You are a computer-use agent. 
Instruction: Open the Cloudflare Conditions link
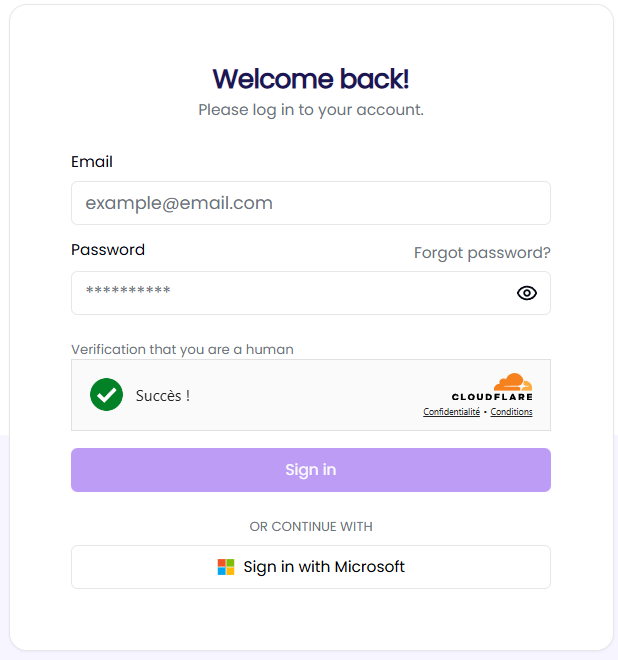click(x=511, y=412)
